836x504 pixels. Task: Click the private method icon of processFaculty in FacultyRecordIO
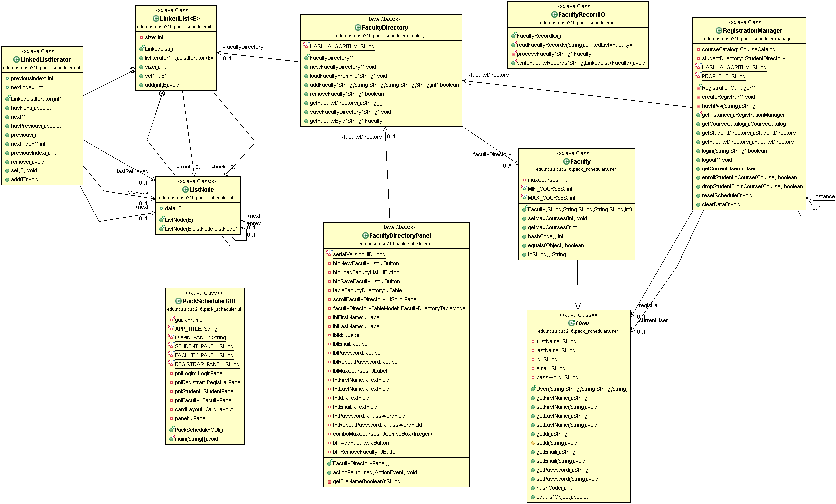click(x=513, y=53)
